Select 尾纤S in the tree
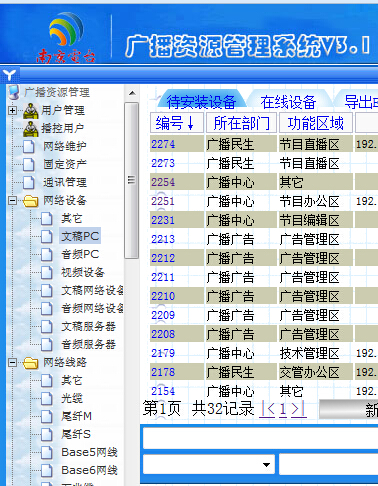 pyautogui.click(x=76, y=434)
